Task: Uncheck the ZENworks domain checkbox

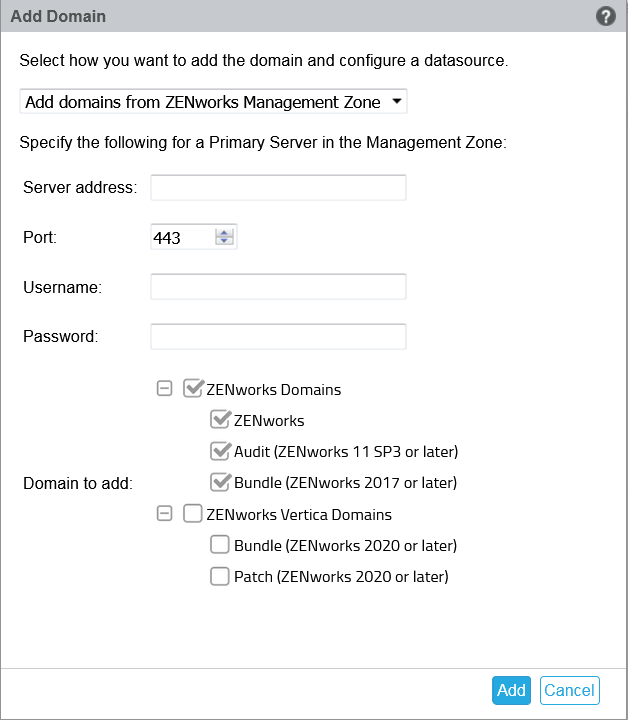Action: click(220, 420)
